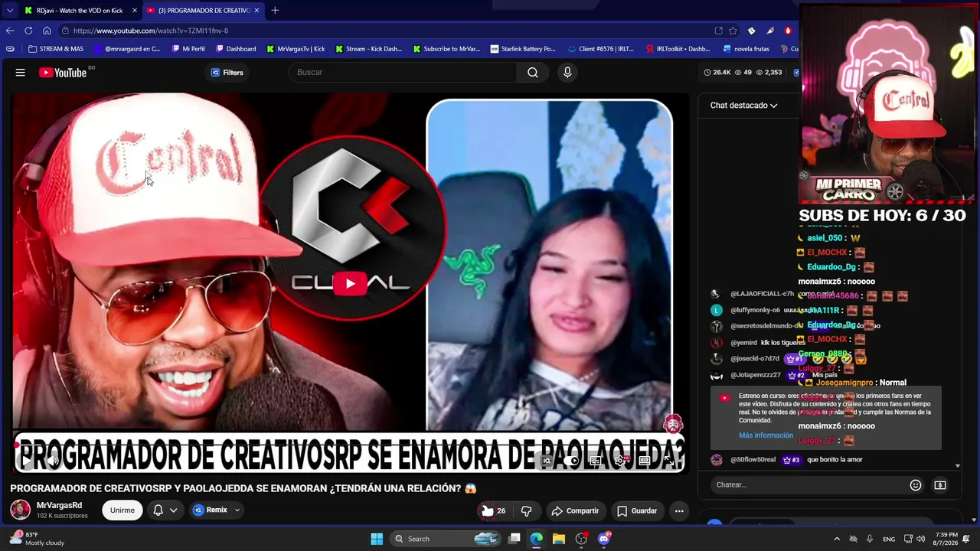Focus the Buscar search field

pos(403,73)
